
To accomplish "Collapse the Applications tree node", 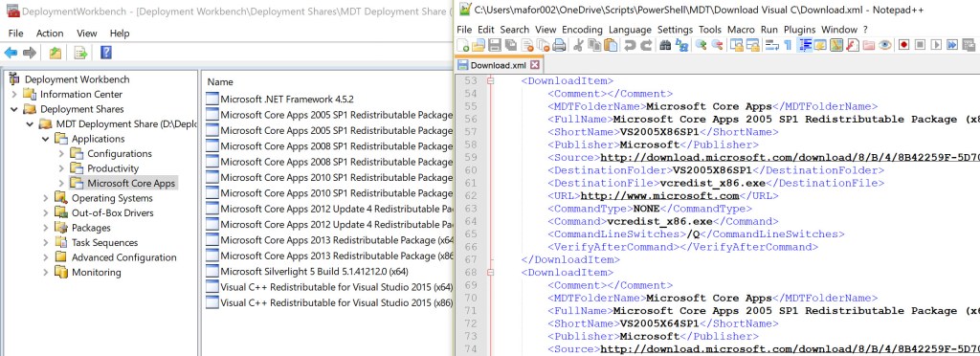I will (46, 139).
